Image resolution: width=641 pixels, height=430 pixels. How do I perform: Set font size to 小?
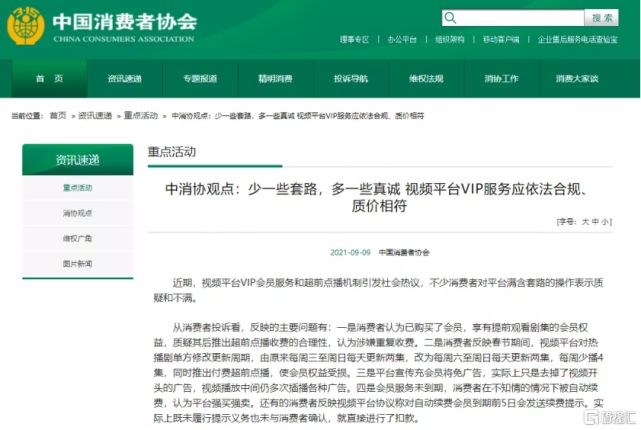click(605, 222)
